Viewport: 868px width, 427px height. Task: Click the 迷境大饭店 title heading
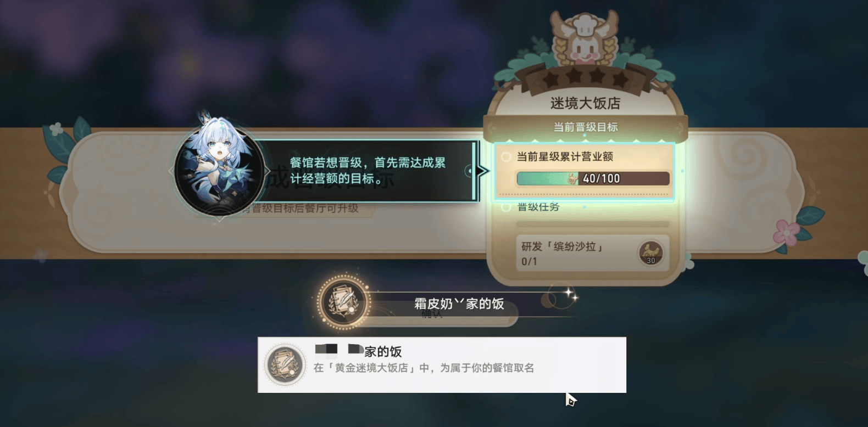coord(586,103)
